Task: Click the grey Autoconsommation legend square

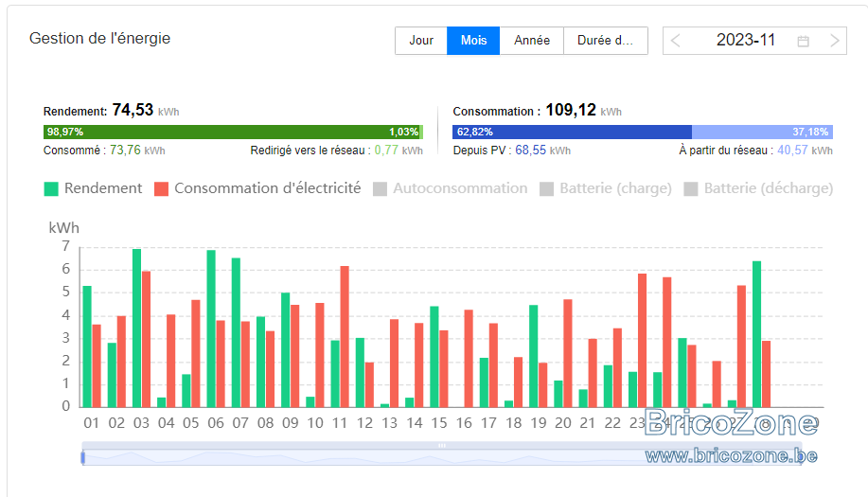Action: click(x=380, y=188)
